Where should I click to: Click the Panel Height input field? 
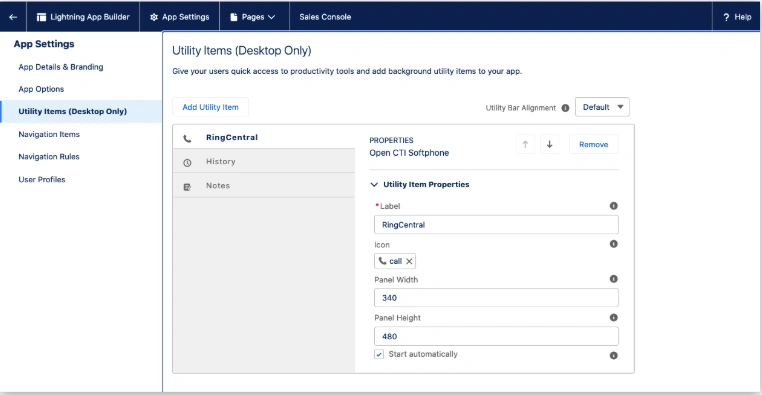coord(496,336)
